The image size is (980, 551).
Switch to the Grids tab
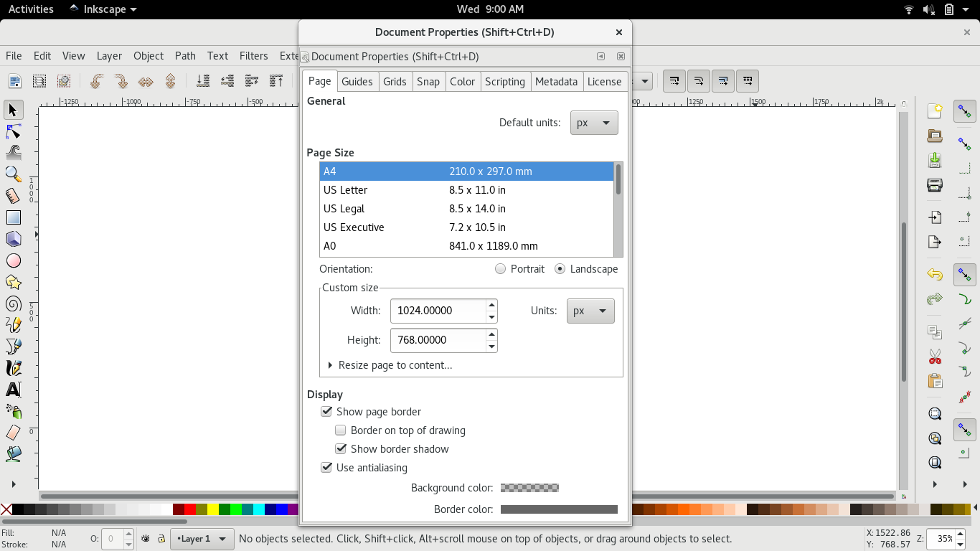pos(395,81)
